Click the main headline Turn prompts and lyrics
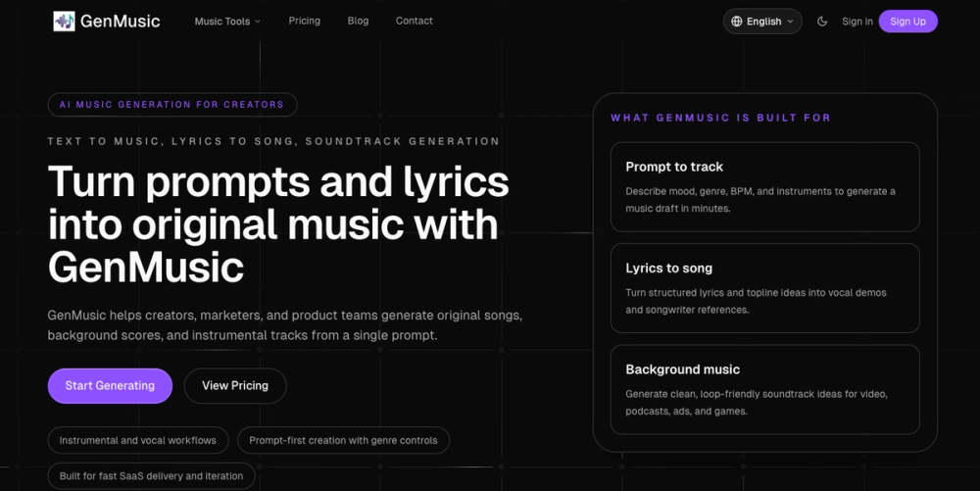This screenshot has height=491, width=980. click(278, 224)
